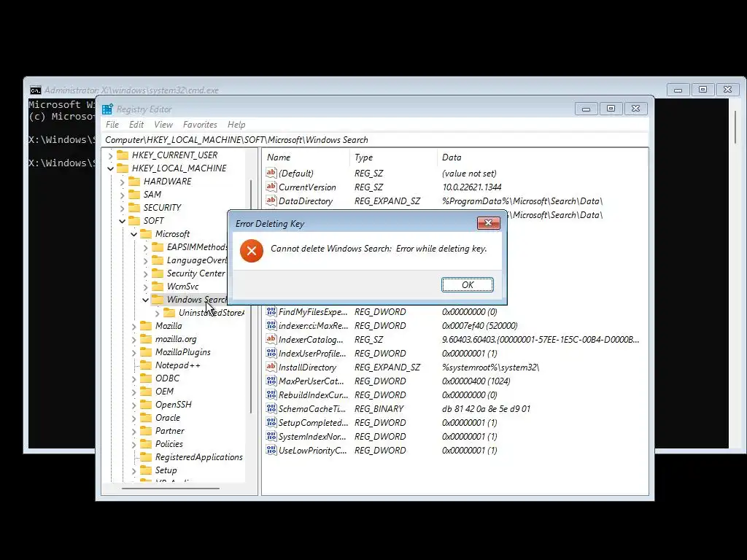Click the Notepad++ folder icon
The height and width of the screenshot is (560, 747).
pos(146,365)
